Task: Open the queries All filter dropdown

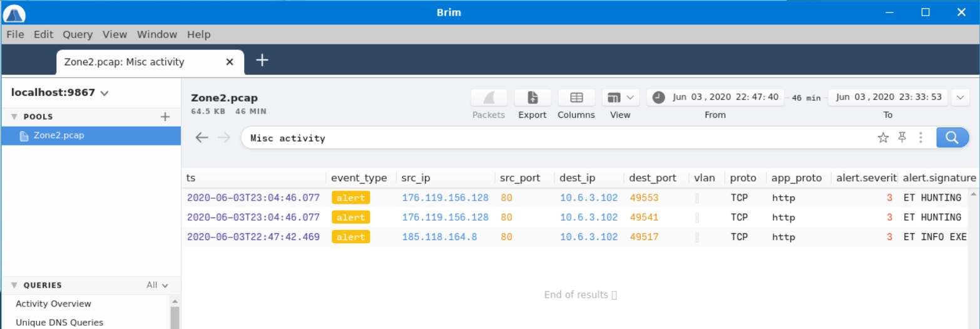Action: point(158,285)
